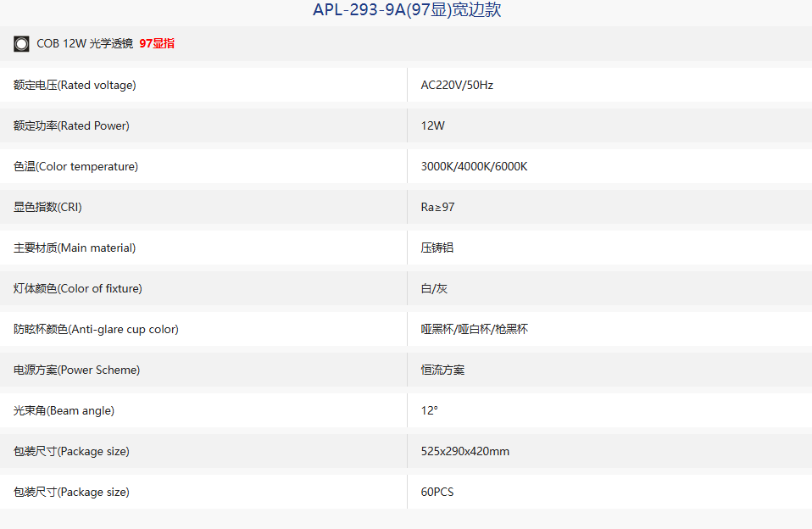Click the Ra≥97 value
The width and height of the screenshot is (812, 529).
(x=437, y=207)
